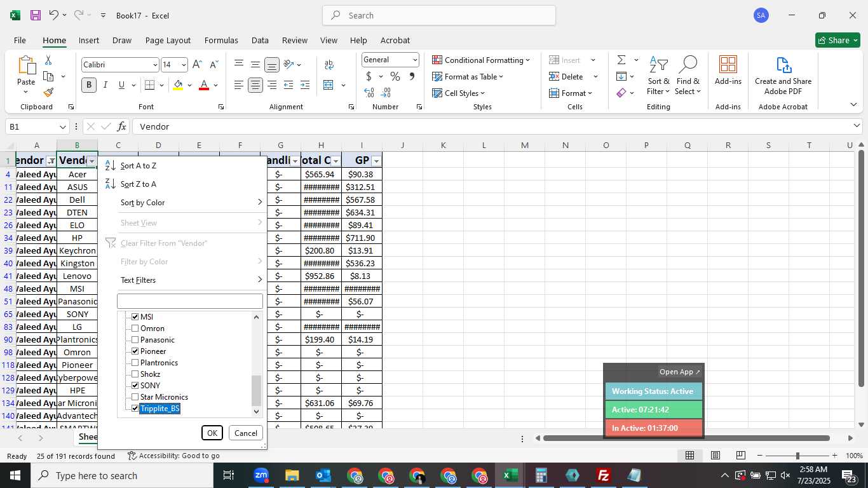Open the Insert ribbon tab

tap(89, 40)
